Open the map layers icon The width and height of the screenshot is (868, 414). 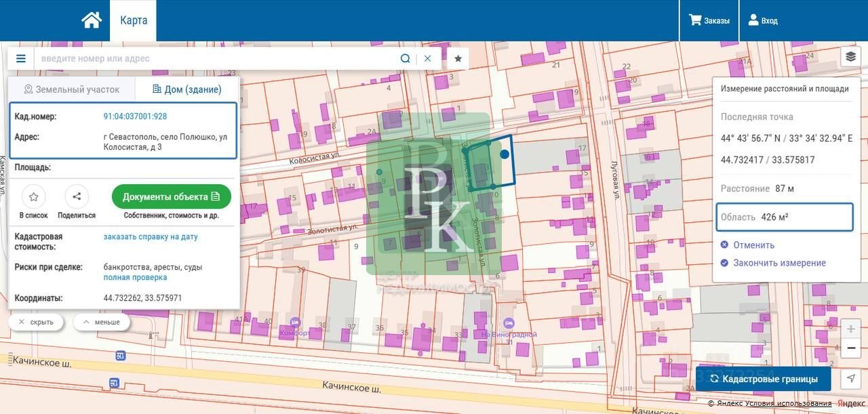(x=850, y=57)
